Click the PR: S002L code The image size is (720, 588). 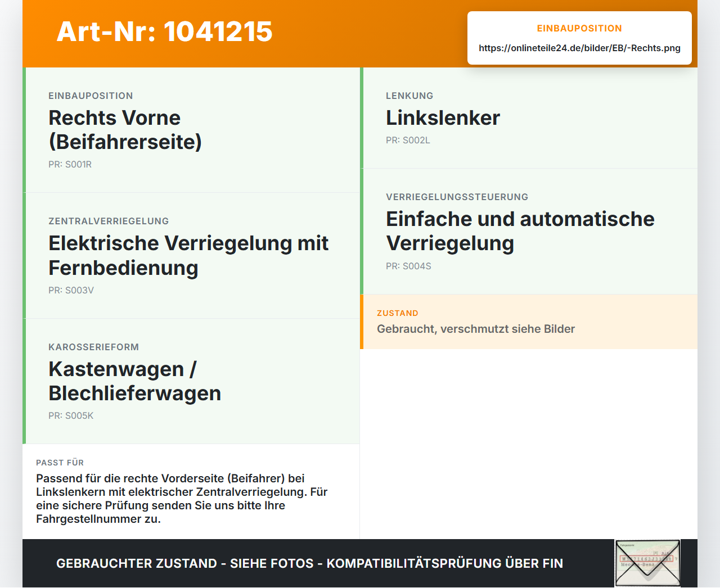408,141
